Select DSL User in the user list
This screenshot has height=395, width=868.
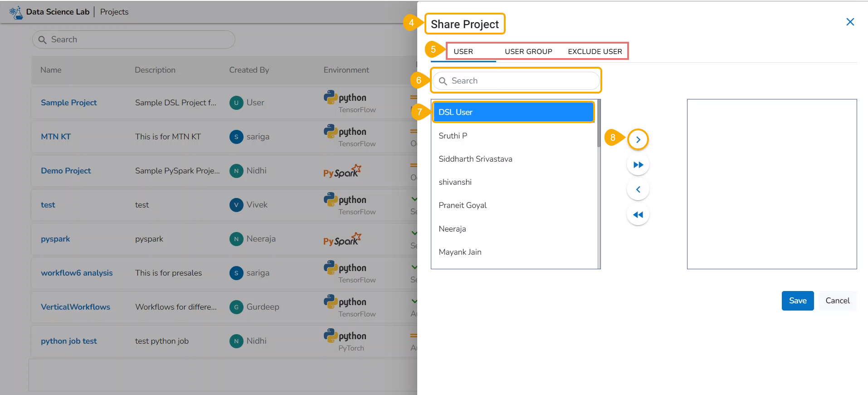pyautogui.click(x=513, y=112)
